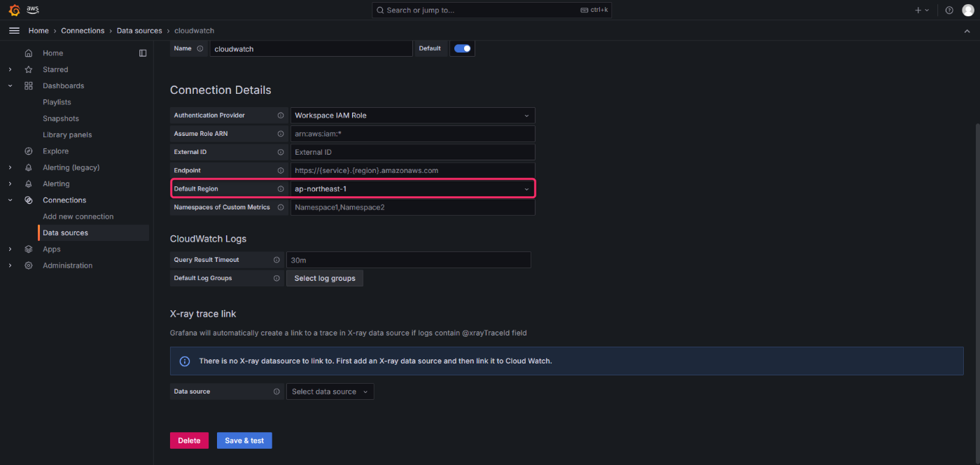This screenshot has width=980, height=465.
Task: Click the Search or jump to box
Action: pos(492,11)
